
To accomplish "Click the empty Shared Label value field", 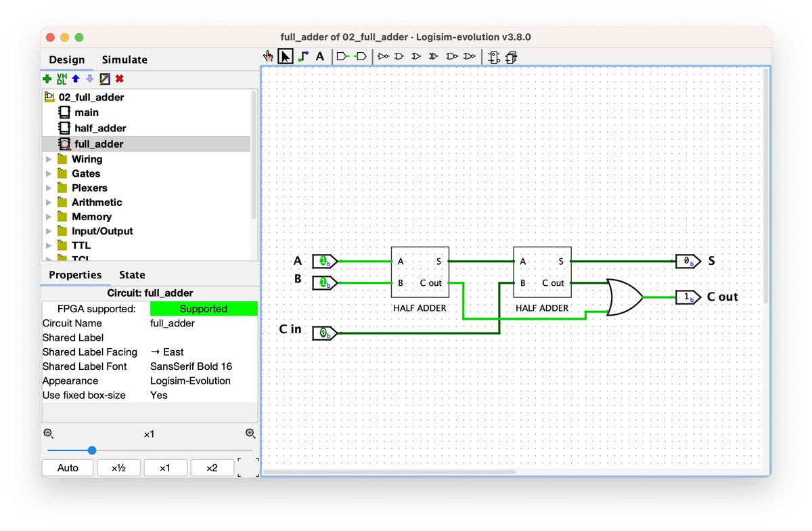I will coord(204,337).
